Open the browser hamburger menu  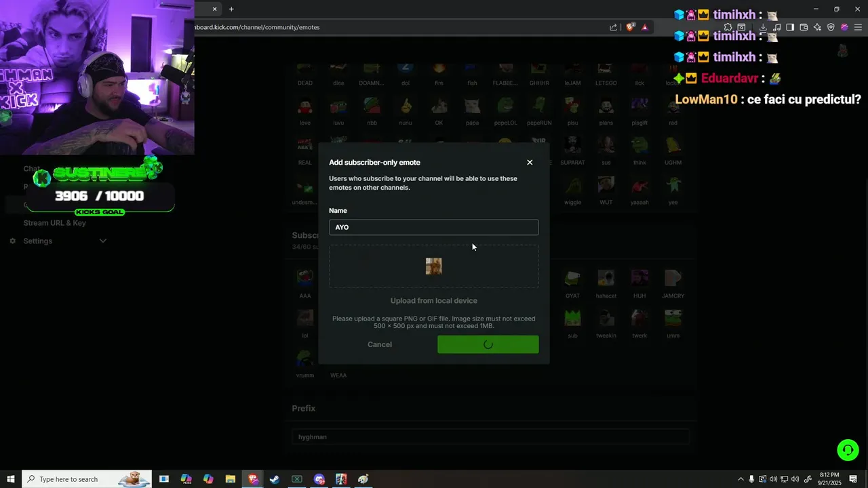(858, 27)
